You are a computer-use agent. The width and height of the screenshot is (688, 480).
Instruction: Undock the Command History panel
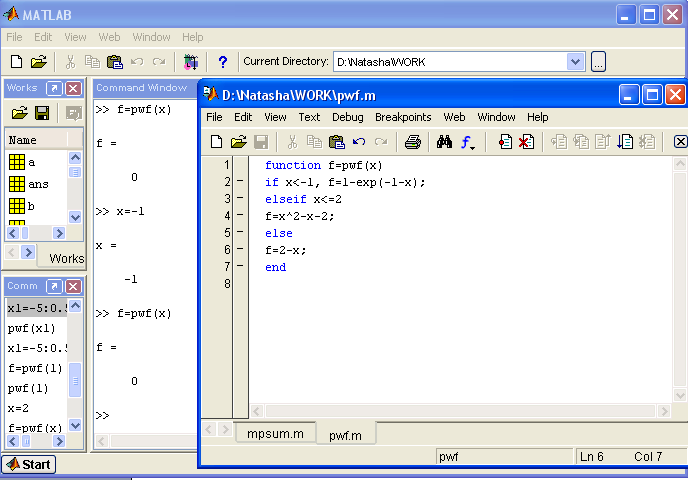tap(54, 287)
